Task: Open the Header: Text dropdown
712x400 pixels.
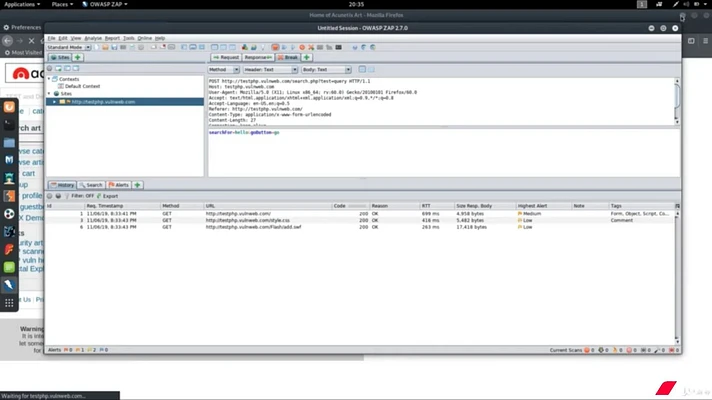Action: click(270, 69)
